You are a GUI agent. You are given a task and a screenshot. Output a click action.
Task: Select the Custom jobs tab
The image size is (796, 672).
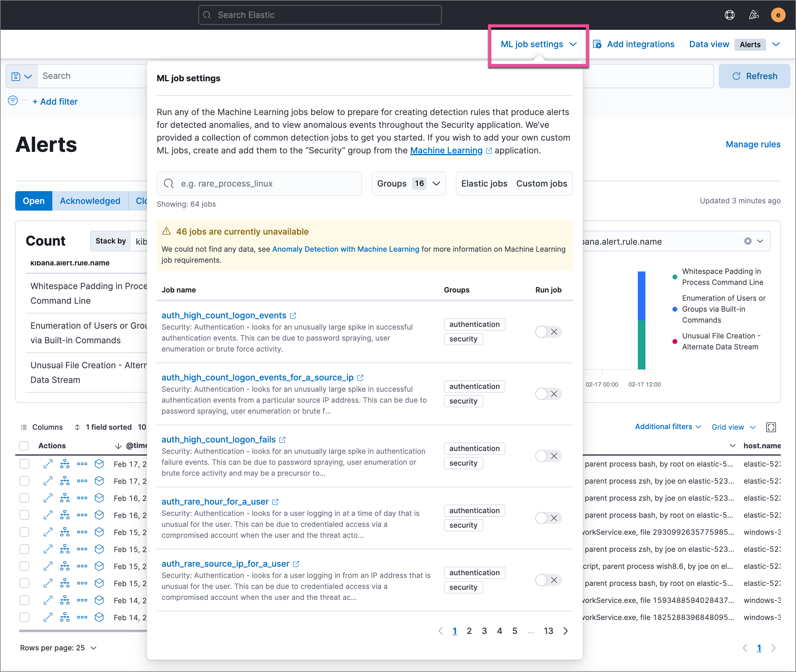pos(541,183)
